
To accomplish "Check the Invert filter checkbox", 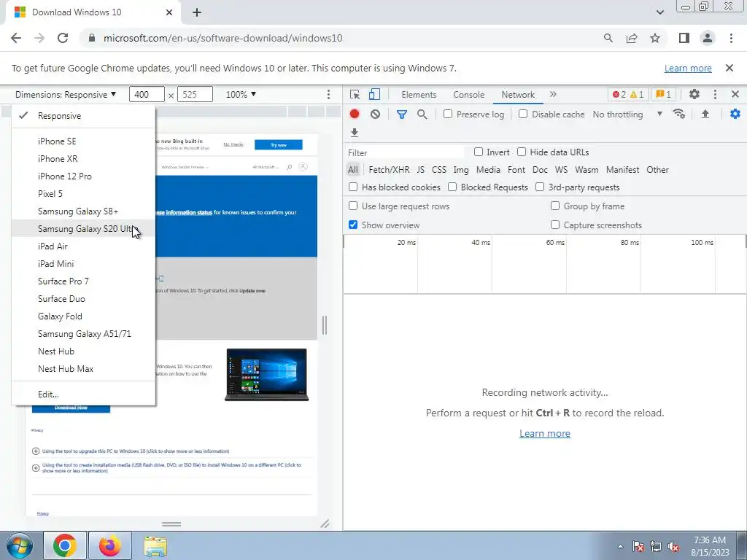I will (479, 152).
